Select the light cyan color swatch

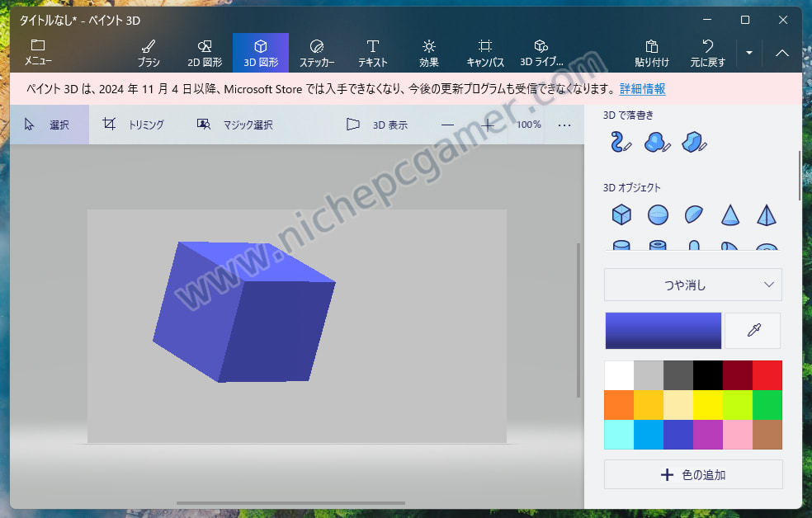pos(619,434)
